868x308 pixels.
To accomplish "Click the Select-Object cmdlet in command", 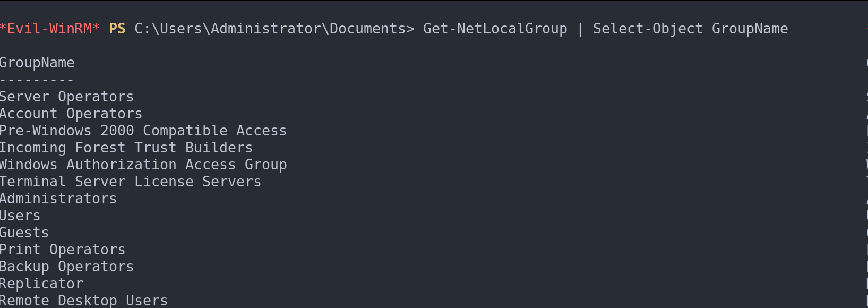I will click(x=648, y=29).
